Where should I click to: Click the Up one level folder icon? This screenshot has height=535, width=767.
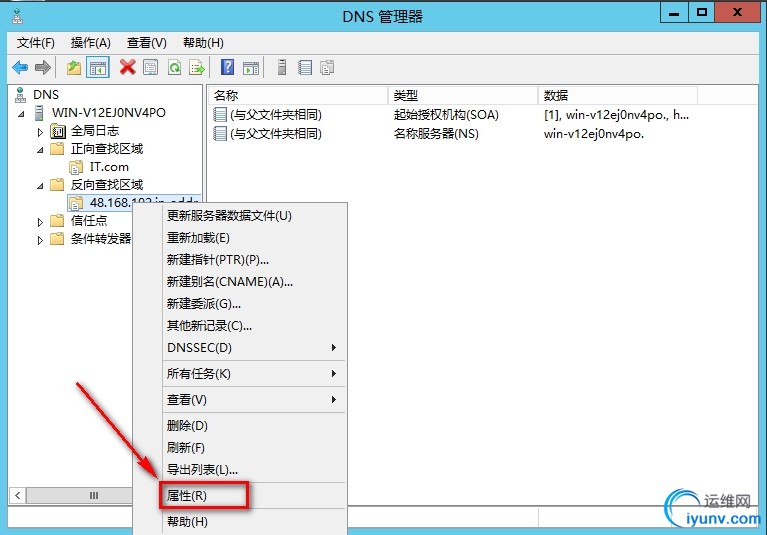pyautogui.click(x=74, y=67)
